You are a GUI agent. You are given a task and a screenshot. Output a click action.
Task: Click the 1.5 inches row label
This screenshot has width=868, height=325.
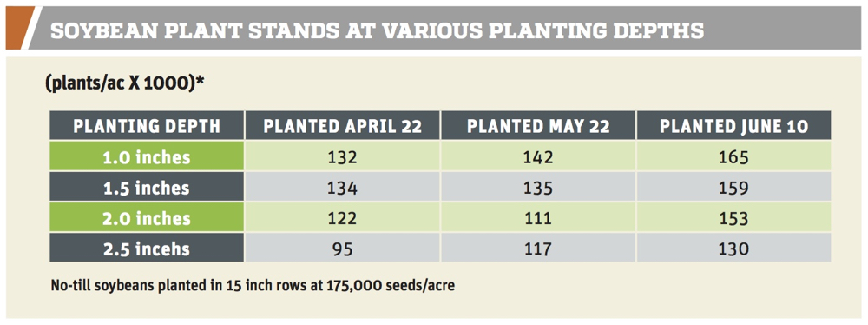(147, 188)
